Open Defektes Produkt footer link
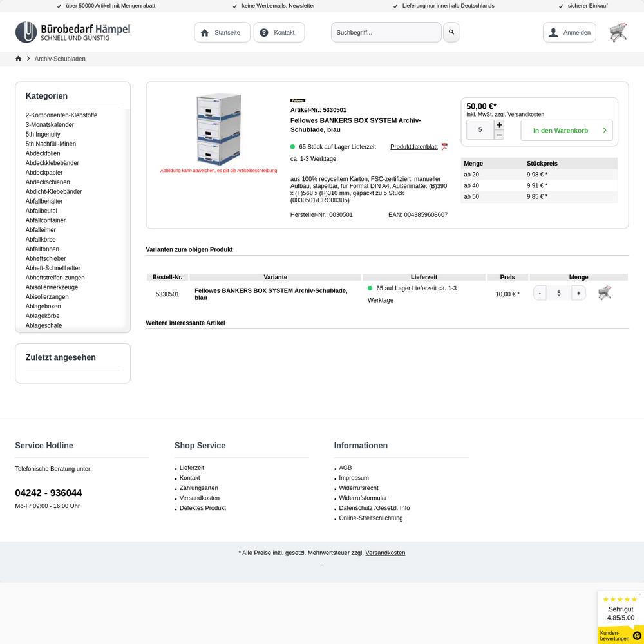The image size is (644, 644). (x=203, y=508)
